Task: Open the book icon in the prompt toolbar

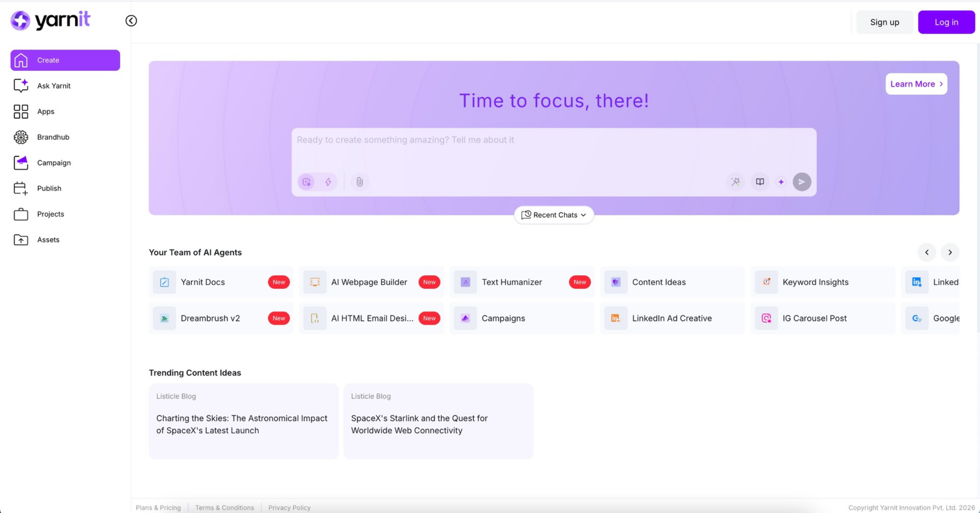Action: click(x=759, y=182)
